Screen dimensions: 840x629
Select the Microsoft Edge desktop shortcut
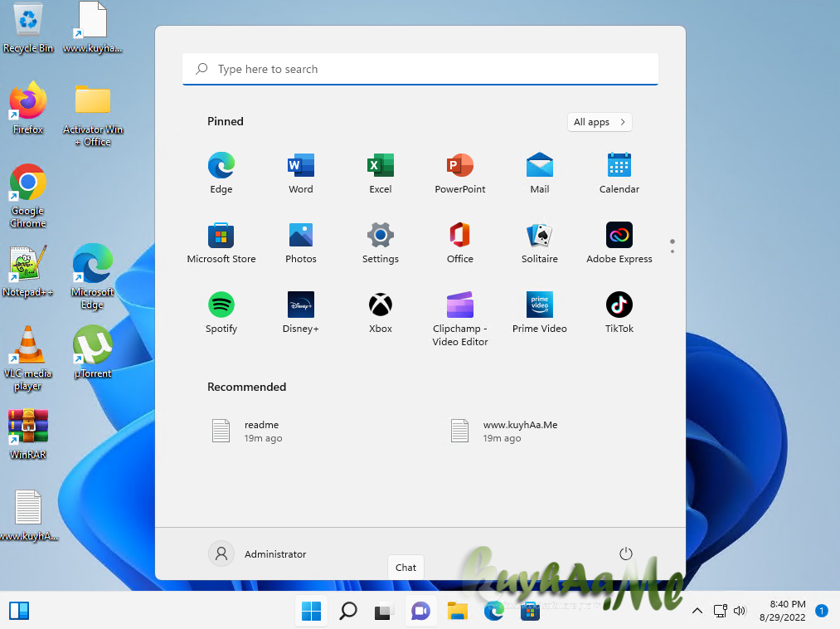pyautogui.click(x=93, y=276)
